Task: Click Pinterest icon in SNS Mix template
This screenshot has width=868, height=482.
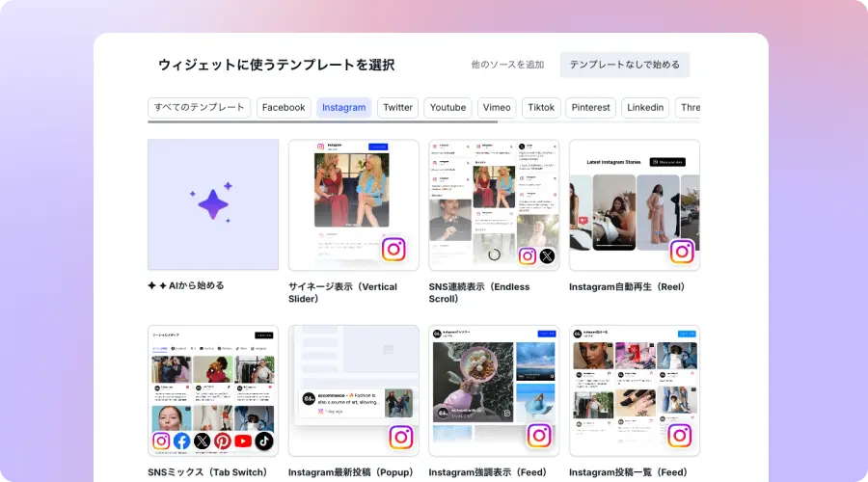Action: coord(223,442)
